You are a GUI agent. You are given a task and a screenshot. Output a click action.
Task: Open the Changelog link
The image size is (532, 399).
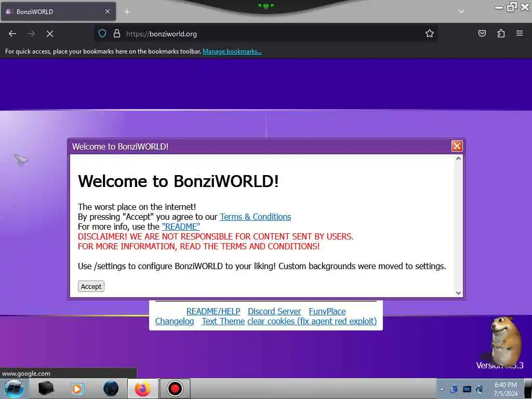pos(175,321)
